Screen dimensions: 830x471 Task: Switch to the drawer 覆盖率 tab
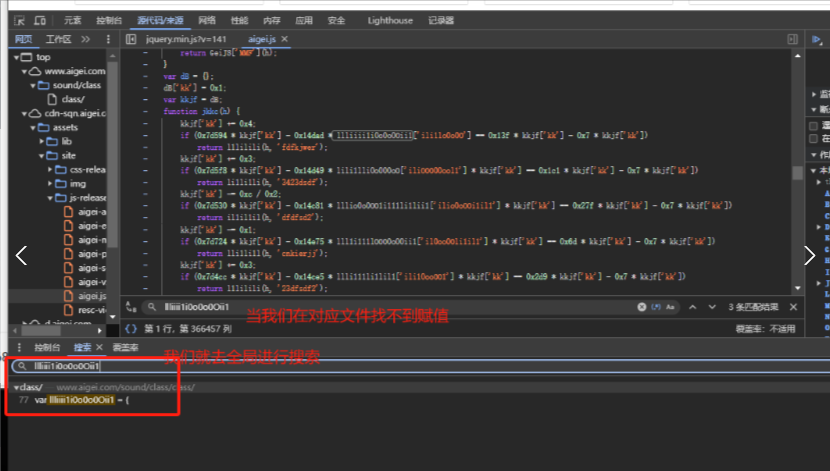pyautogui.click(x=125, y=348)
